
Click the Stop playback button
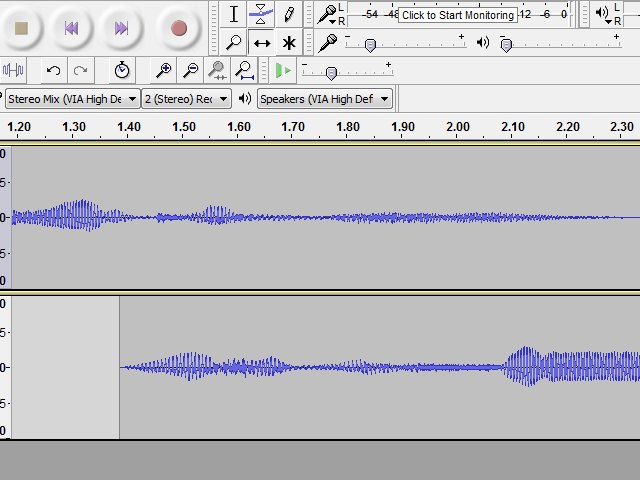pyautogui.click(x=21, y=28)
